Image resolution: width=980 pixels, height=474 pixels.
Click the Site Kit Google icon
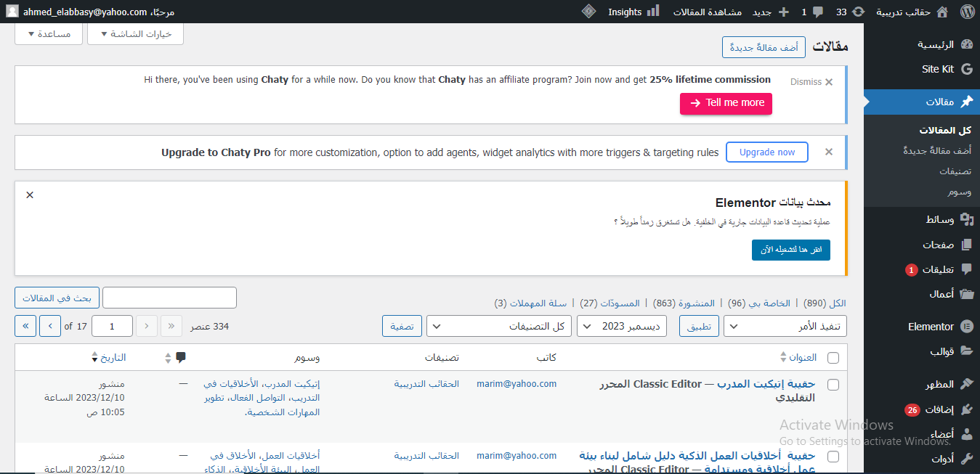(x=966, y=69)
